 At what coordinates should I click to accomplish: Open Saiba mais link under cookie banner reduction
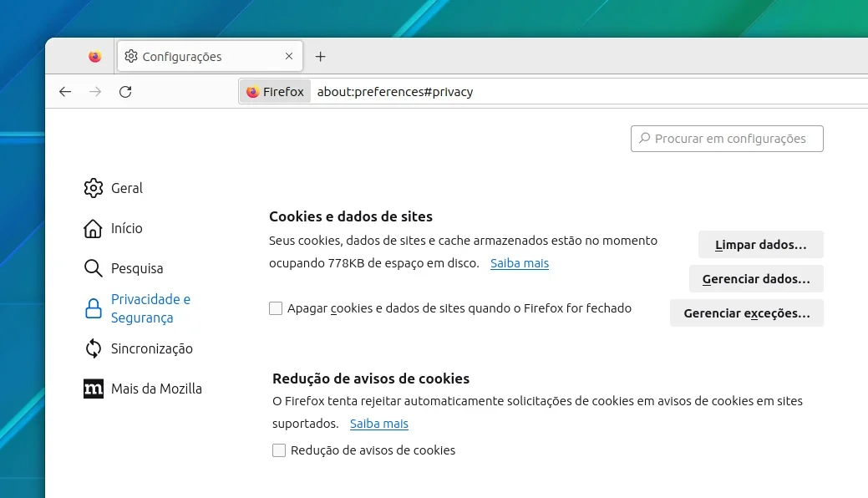(378, 424)
